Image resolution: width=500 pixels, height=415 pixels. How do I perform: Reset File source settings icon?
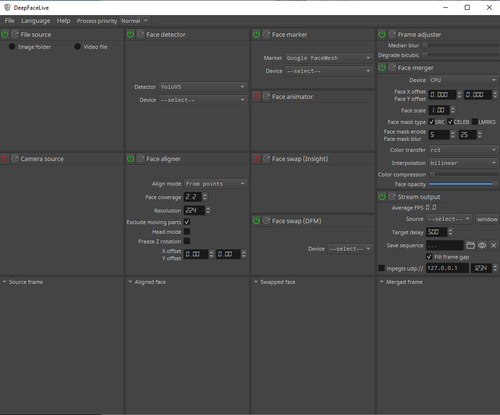coord(15,34)
